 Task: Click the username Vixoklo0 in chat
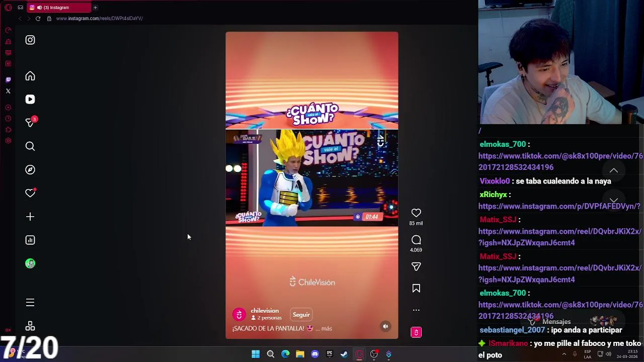[x=495, y=181]
